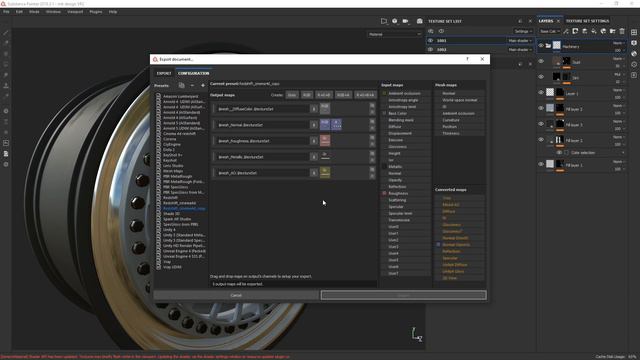Edit the Roughness output map name field
Screen dimensions: 640x360
tap(263, 141)
